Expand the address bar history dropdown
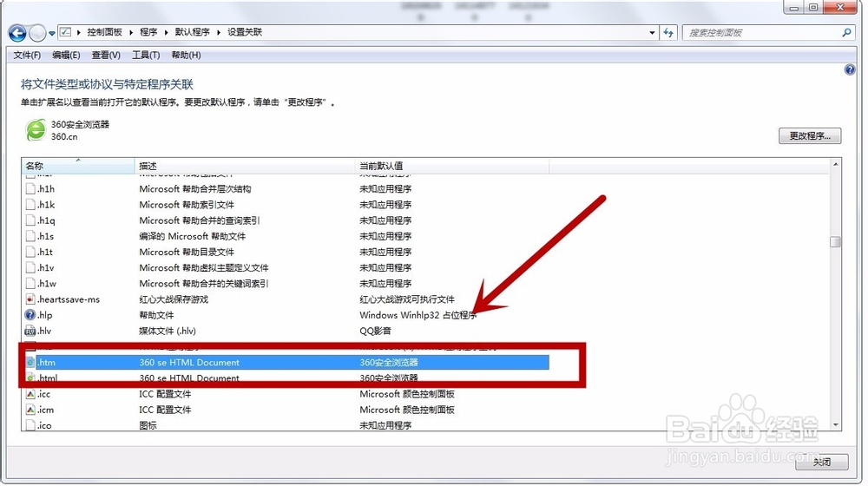 point(652,33)
